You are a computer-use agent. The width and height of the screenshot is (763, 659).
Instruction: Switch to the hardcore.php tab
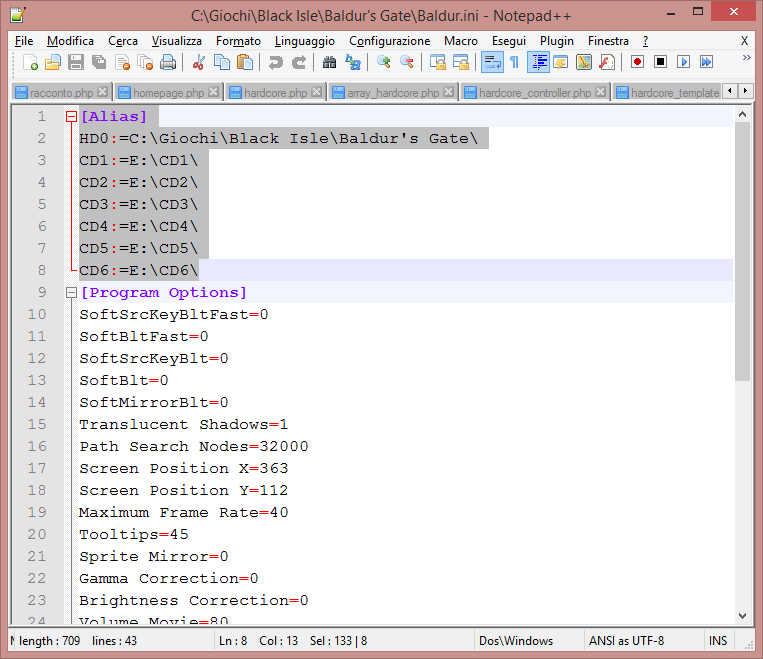click(x=275, y=92)
